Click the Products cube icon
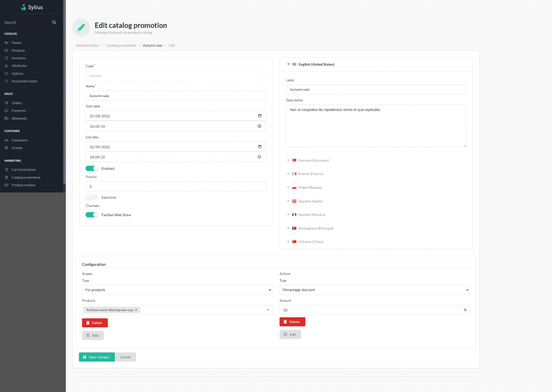This screenshot has height=392, width=552. (6, 50)
